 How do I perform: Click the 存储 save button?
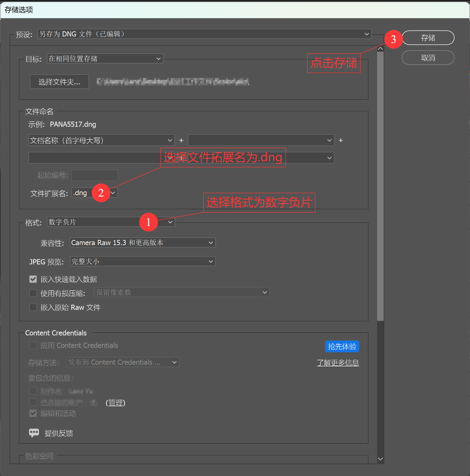click(x=428, y=38)
